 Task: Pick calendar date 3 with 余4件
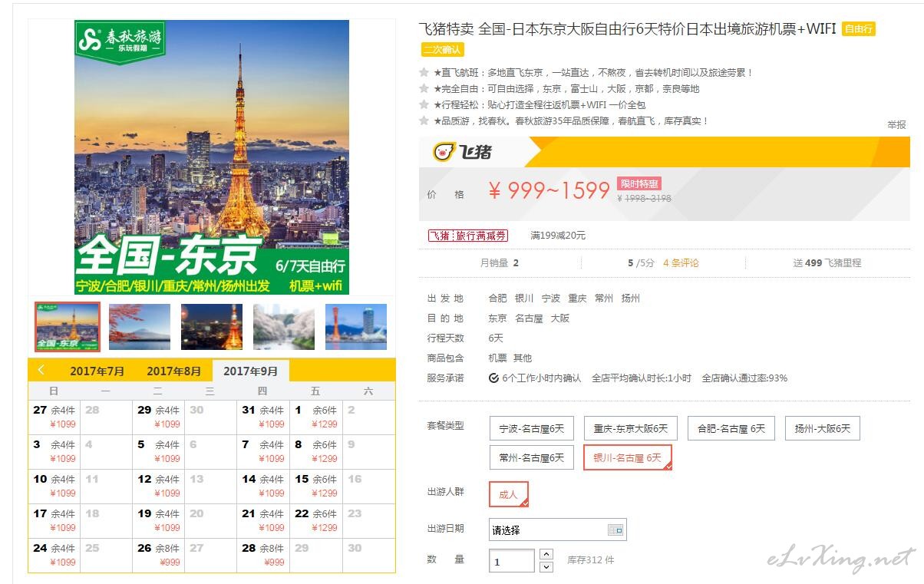pos(54,451)
